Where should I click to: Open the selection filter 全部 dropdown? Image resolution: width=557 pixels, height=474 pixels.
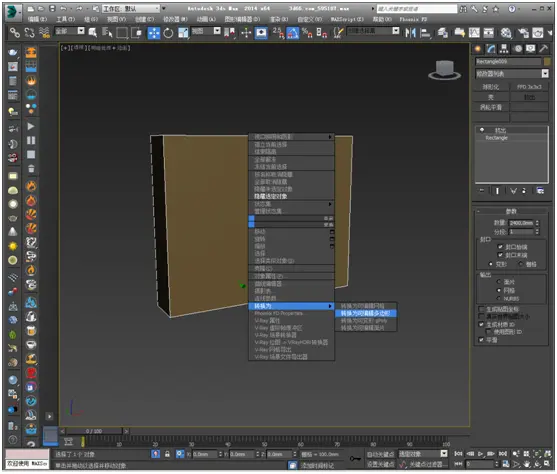coord(70,31)
